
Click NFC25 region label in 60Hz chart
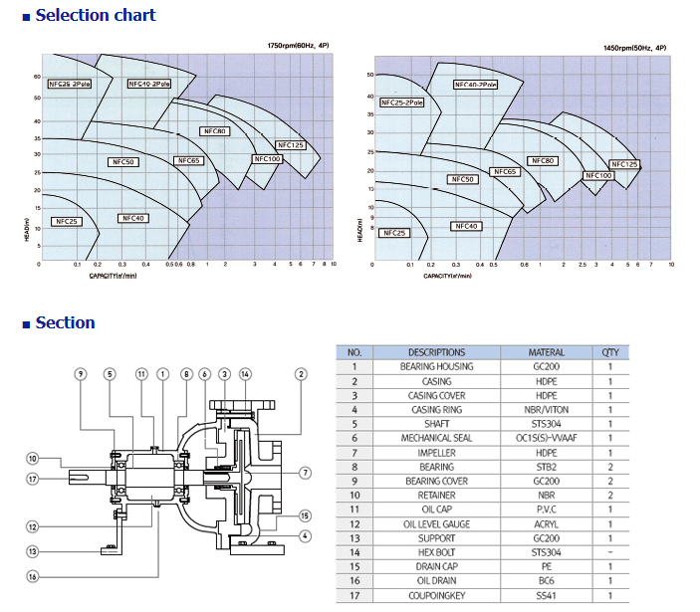point(67,221)
